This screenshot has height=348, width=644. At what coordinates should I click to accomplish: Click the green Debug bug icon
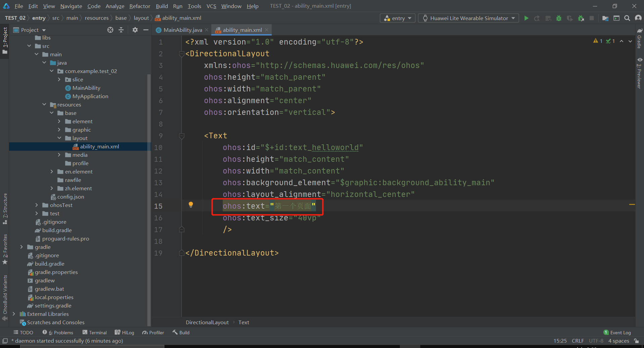click(x=559, y=18)
